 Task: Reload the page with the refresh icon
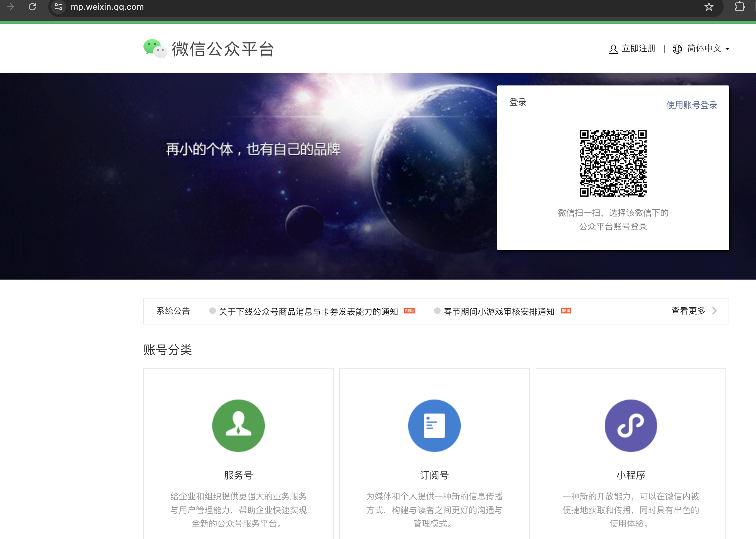(x=32, y=7)
